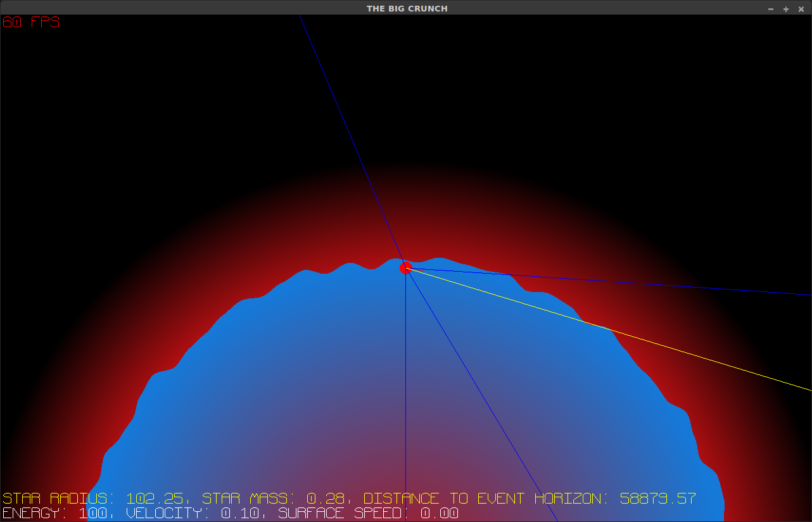The height and width of the screenshot is (522, 812).
Task: Click the "DISTANCE TO EVENT HORIZON: 58879.57" readout
Action: tap(530, 499)
